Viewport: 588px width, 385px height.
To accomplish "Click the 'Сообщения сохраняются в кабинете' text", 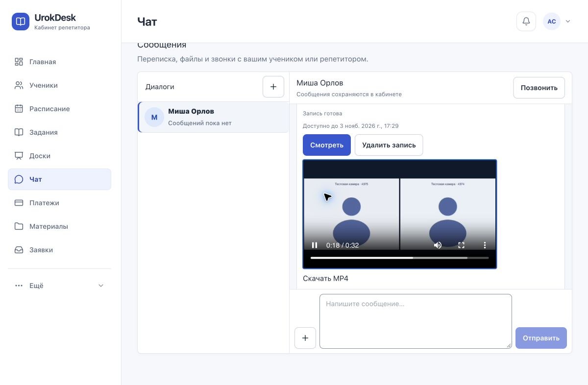I will 349,94.
